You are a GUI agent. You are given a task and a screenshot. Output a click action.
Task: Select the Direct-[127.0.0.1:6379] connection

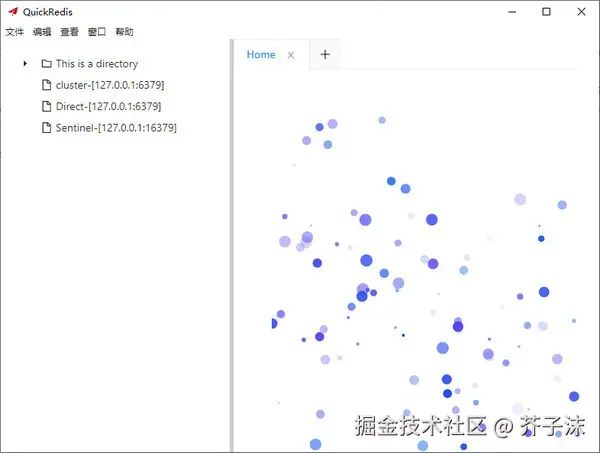tap(108, 106)
